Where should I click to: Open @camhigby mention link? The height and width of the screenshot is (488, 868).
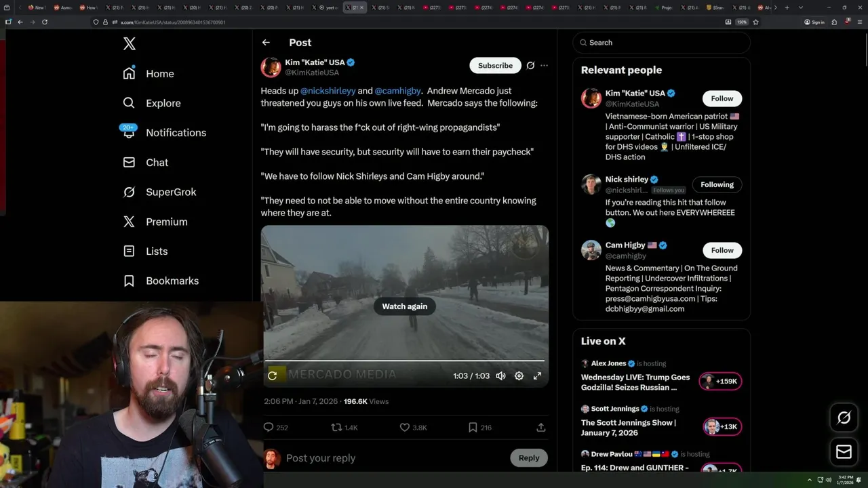point(397,91)
